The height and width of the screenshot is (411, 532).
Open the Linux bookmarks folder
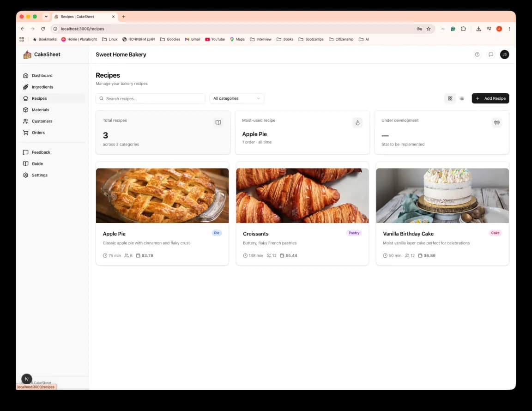[x=109, y=39]
